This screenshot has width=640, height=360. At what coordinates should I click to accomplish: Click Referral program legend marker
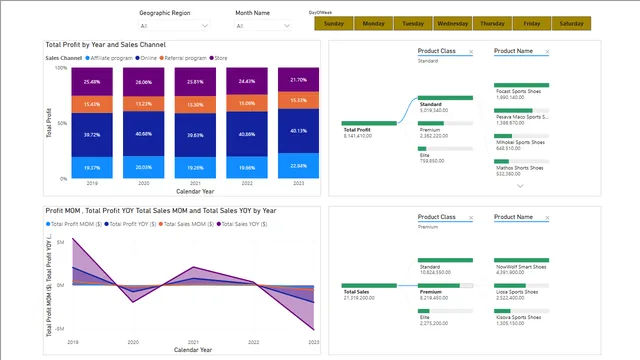point(162,58)
